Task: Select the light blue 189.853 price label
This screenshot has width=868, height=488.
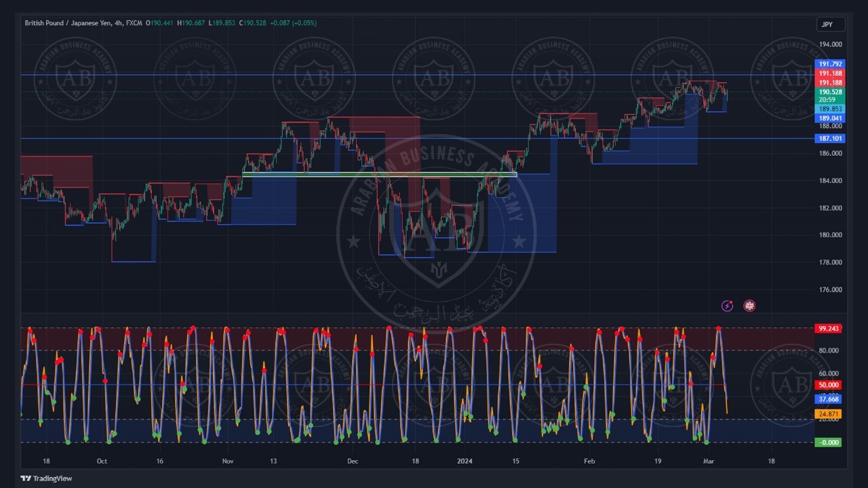Action: pos(830,109)
